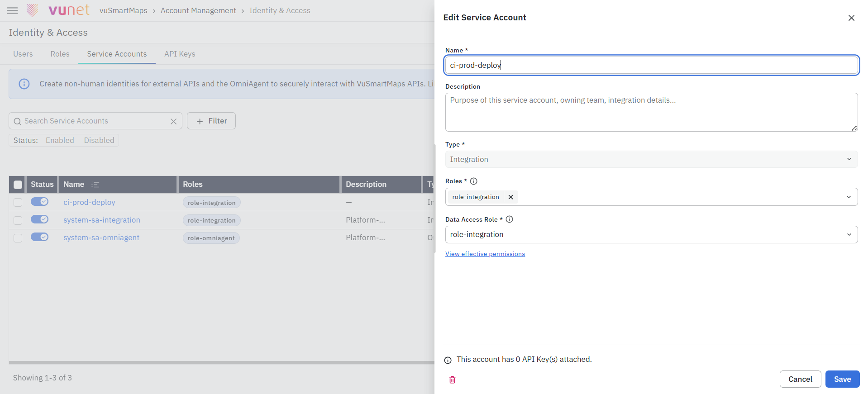868x394 pixels.
Task: Filter status by Enabled
Action: [x=60, y=140]
